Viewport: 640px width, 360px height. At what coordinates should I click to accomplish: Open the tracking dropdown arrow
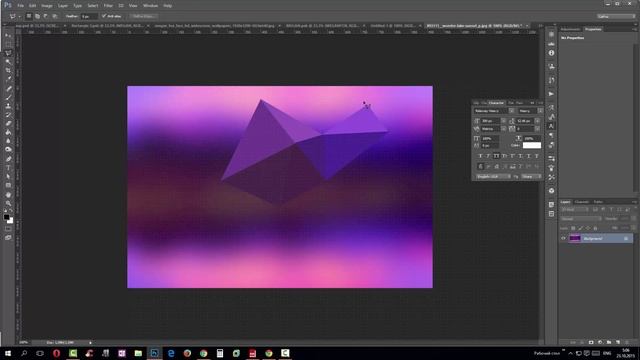click(x=538, y=129)
